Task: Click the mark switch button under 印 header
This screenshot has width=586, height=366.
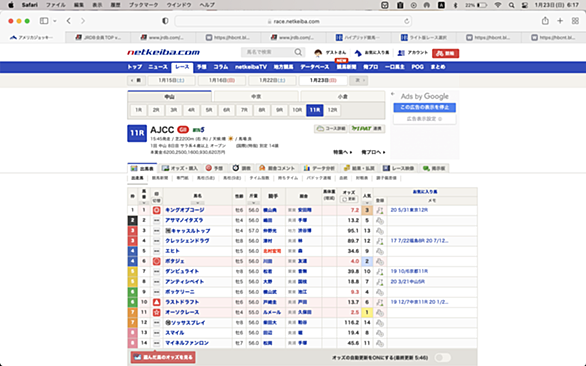Action: click(x=156, y=201)
